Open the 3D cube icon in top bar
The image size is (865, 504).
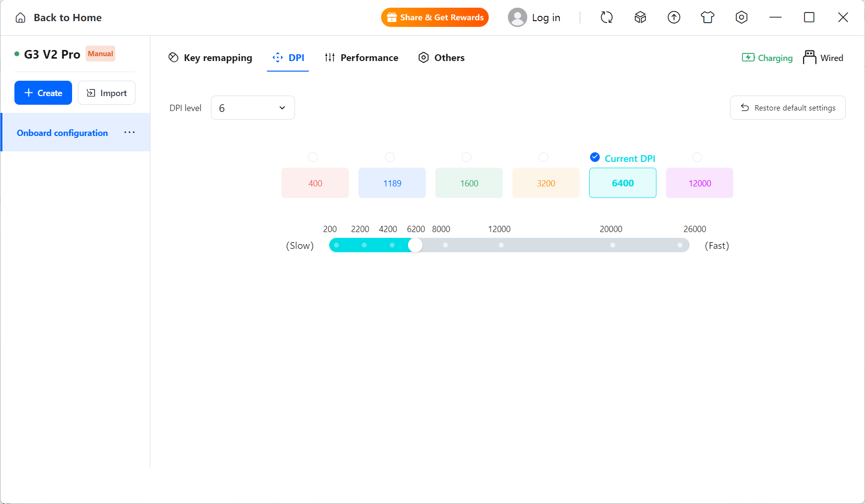click(x=640, y=17)
